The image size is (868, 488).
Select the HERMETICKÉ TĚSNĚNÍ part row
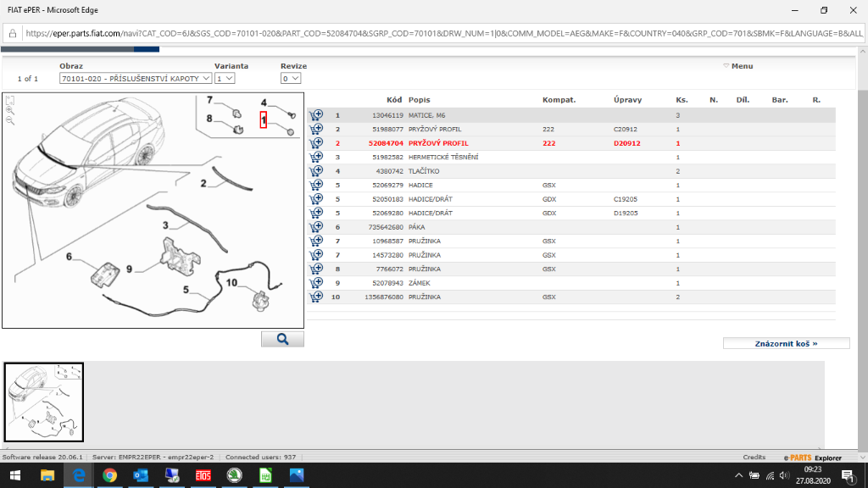(443, 158)
